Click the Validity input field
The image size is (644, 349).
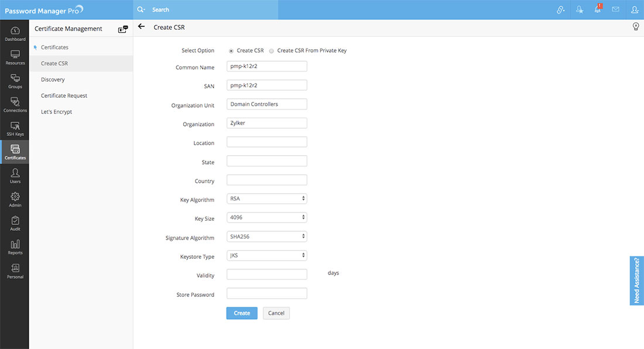[266, 273]
